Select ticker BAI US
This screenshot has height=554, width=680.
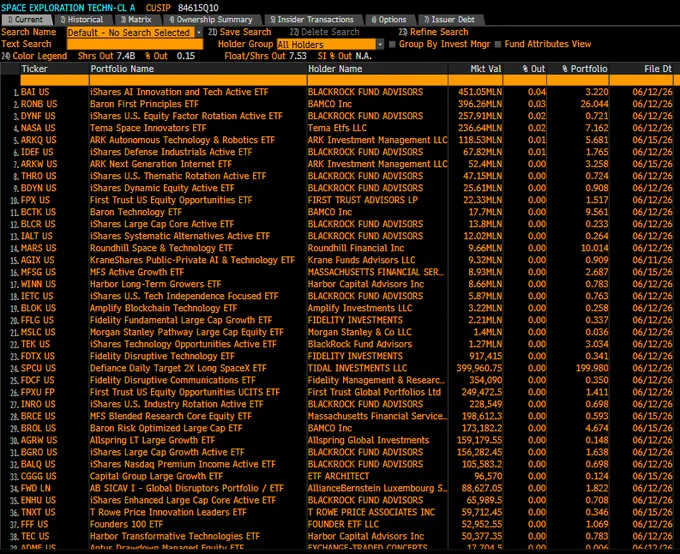35,92
